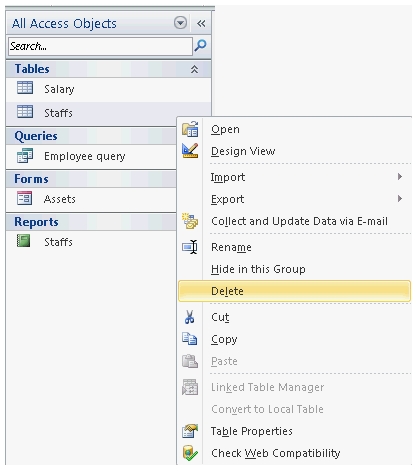Collapse the Tables group

pyautogui.click(x=194, y=69)
